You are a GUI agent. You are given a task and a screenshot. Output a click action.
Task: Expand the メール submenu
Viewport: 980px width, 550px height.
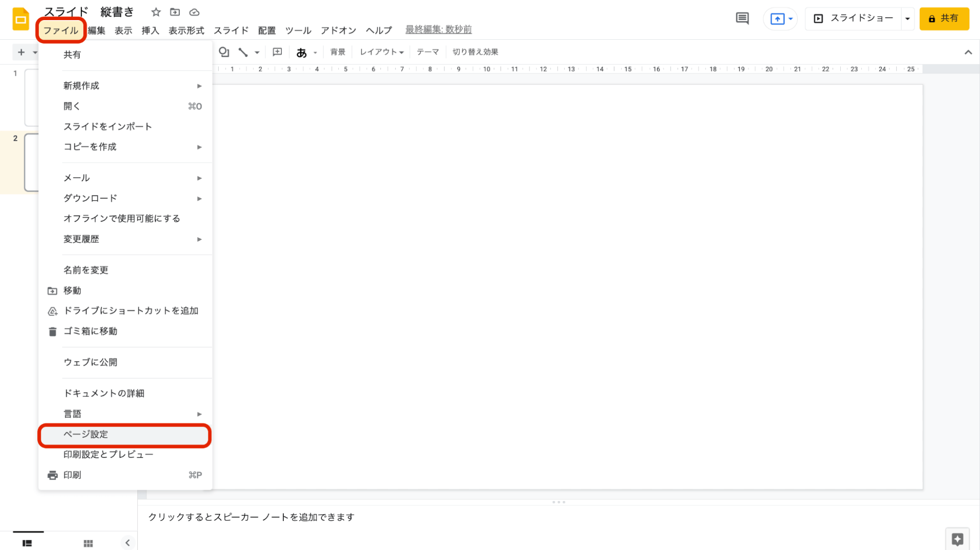tap(125, 178)
